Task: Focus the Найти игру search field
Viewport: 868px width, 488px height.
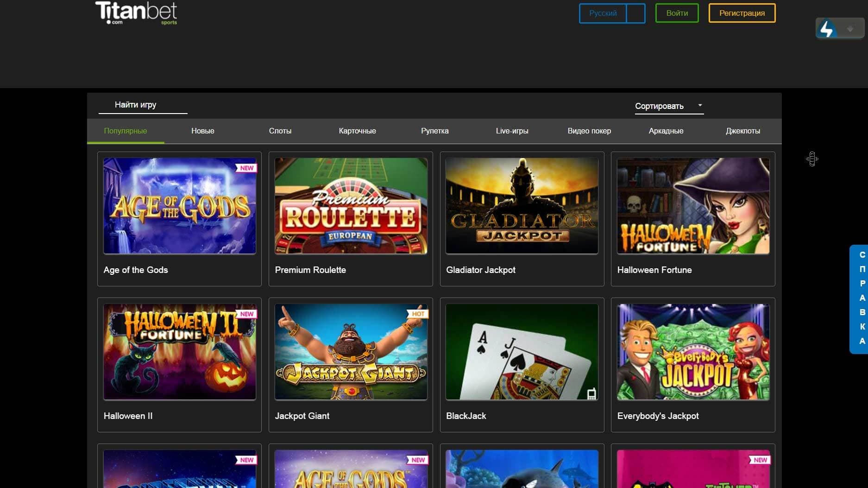Action: tap(143, 105)
